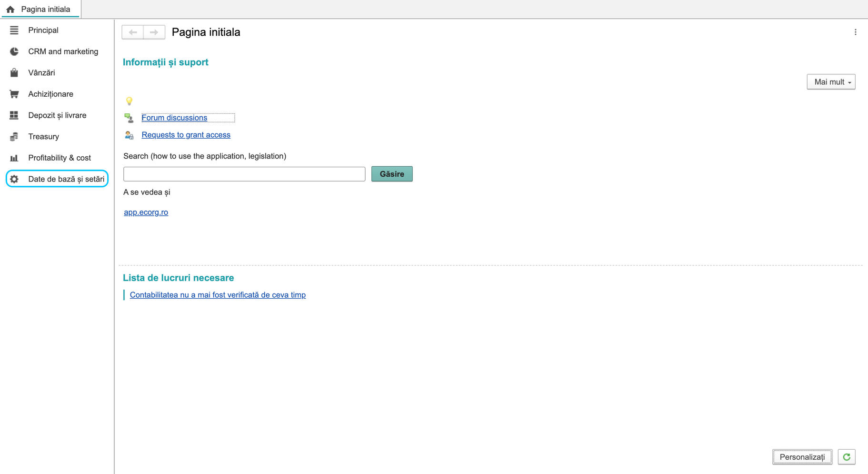Viewport: 868px width, 474px height.
Task: Click the gear icon for Date de bază și setări
Action: [x=14, y=179]
